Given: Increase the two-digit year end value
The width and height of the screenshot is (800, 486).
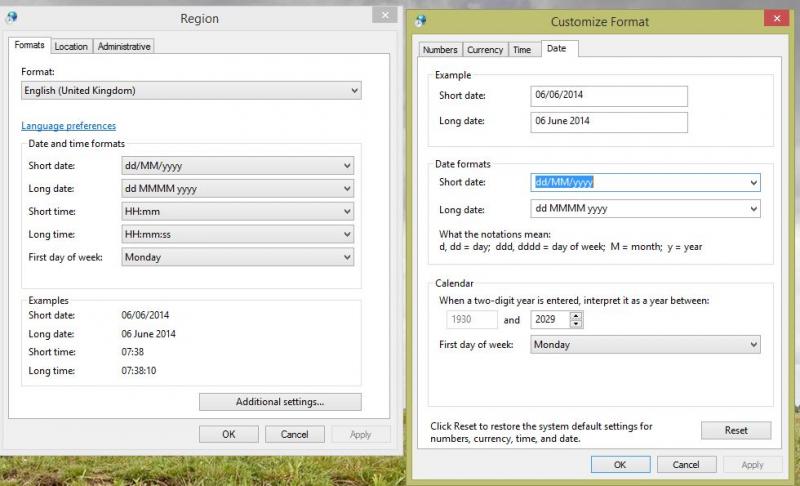Looking at the screenshot, I should click(x=576, y=316).
